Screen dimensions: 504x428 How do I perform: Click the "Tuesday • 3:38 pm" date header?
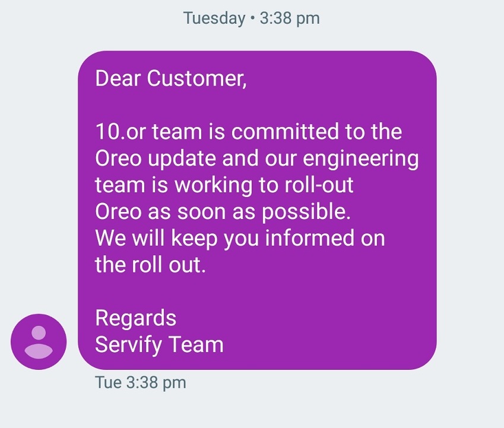252,18
